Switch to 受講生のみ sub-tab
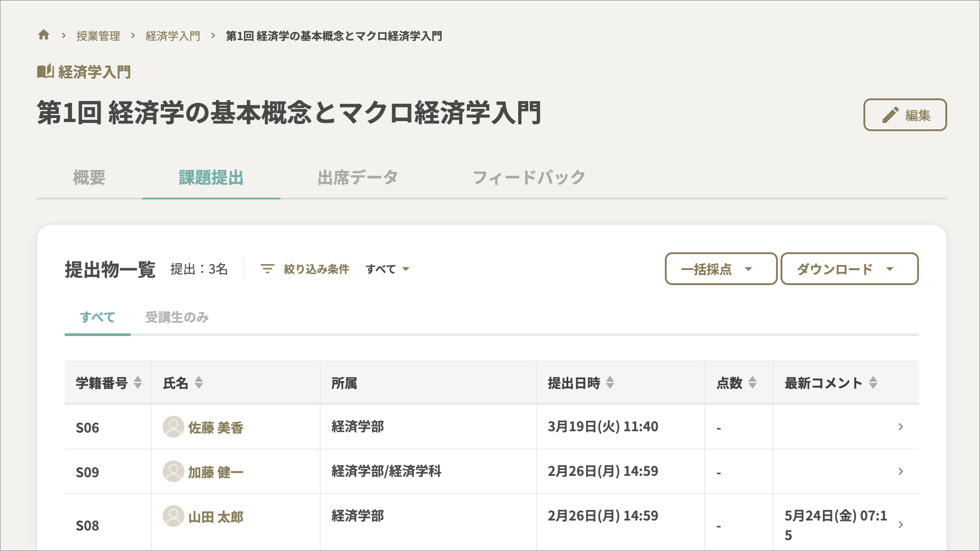 (177, 317)
